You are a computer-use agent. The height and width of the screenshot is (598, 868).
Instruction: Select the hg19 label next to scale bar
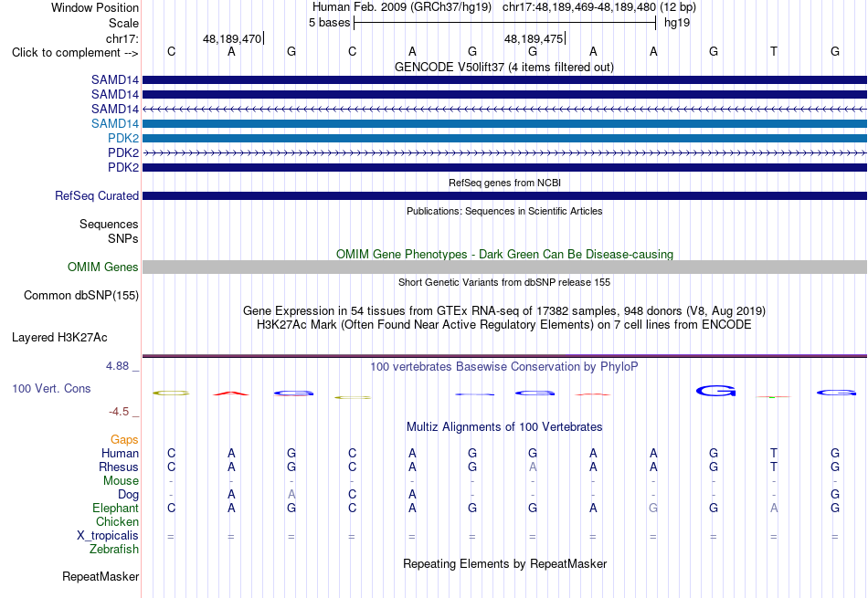(677, 23)
